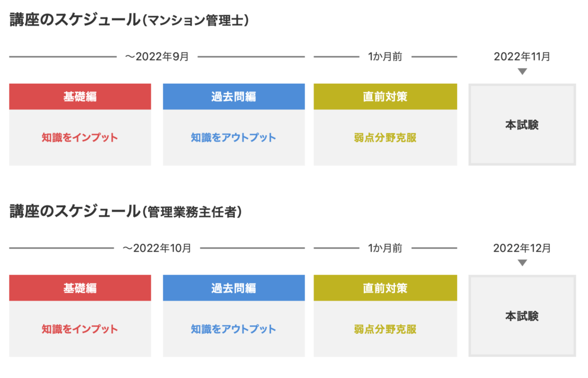The width and height of the screenshot is (588, 378).
Task: Click the 2022年11月 exam date label
Action: pos(522,57)
